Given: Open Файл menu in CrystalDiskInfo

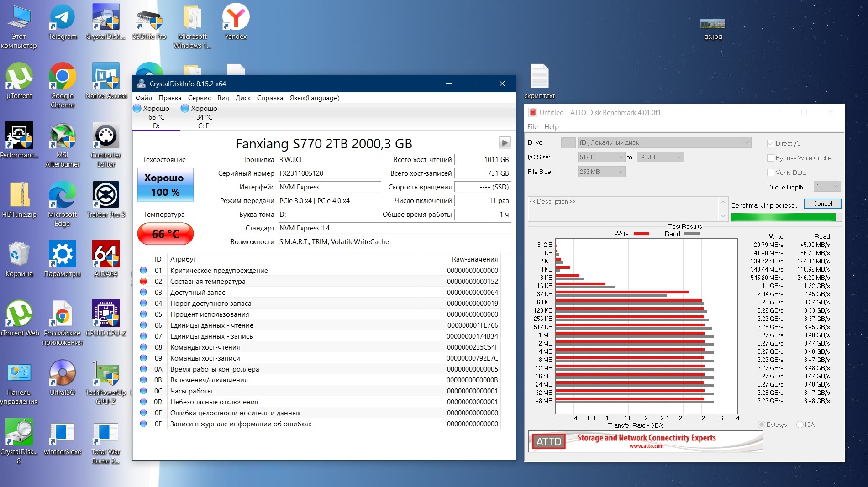Looking at the screenshot, I should coord(144,98).
